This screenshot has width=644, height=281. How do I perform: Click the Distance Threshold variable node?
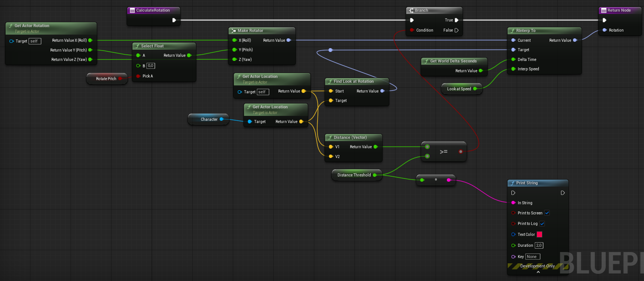pos(354,175)
